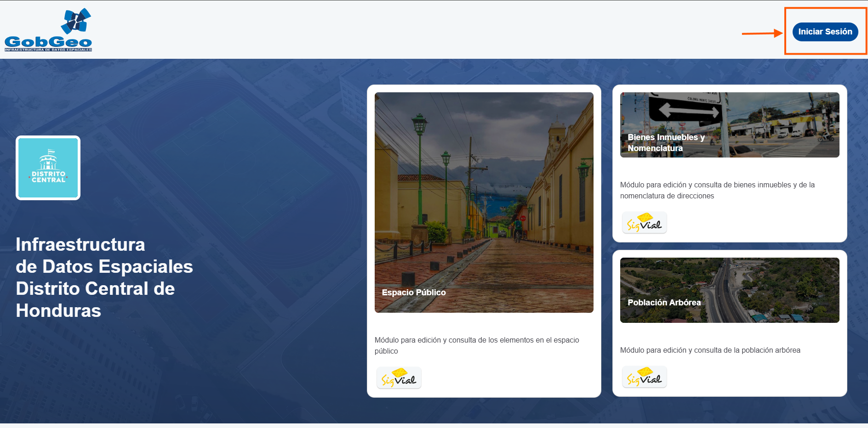
Task: Click the GobGeo globe emblem icon
Action: coord(76,21)
